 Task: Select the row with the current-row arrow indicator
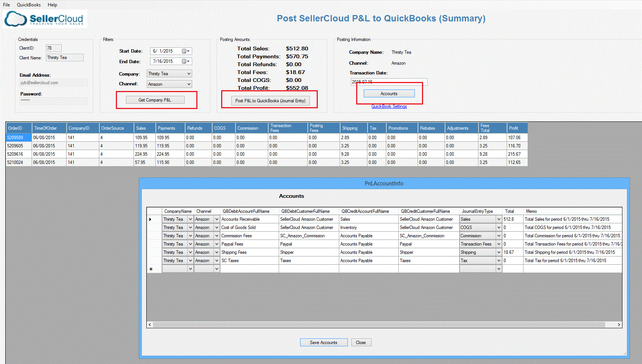point(154,219)
